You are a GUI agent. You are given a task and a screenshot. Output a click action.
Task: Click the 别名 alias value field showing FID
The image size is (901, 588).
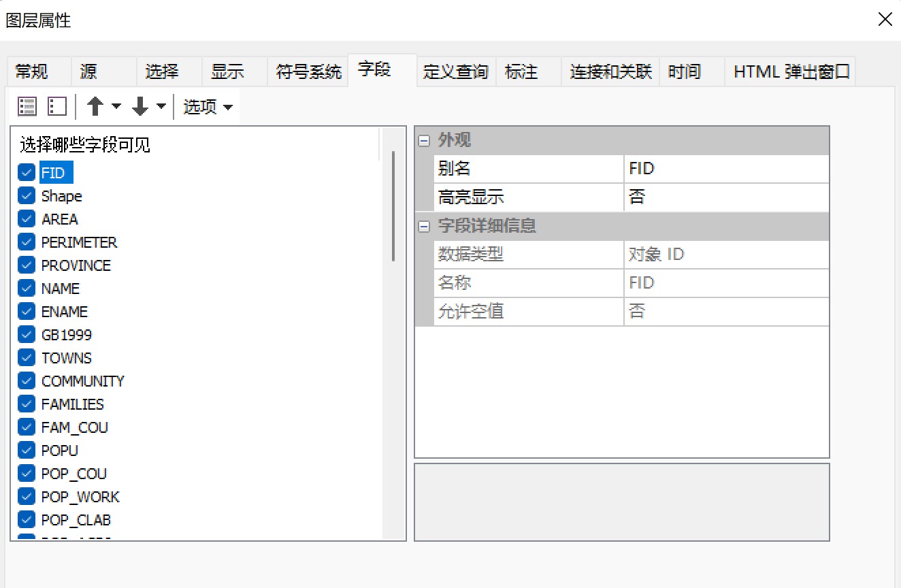[725, 168]
